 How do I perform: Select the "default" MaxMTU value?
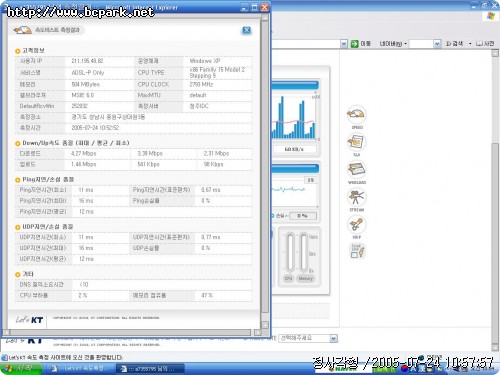(x=198, y=95)
